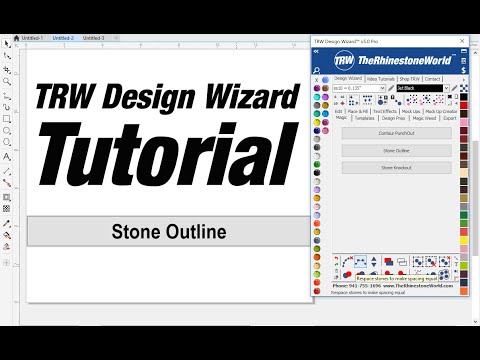Open the Contact tab
The image size is (480, 360).
point(433,79)
